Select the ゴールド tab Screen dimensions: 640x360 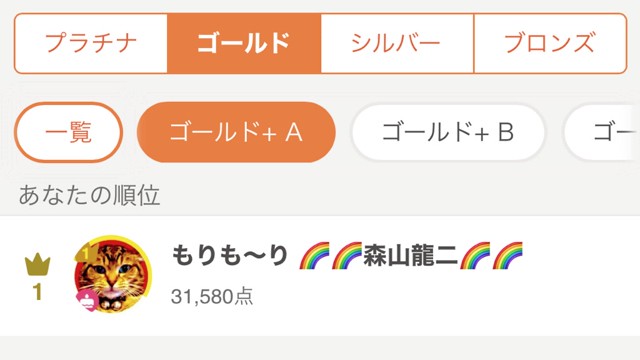click(244, 43)
